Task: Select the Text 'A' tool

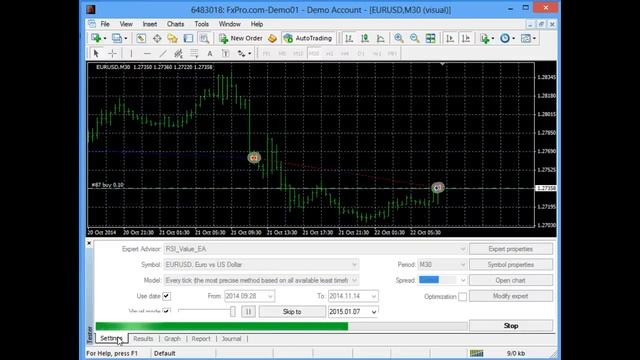Action: [x=210, y=53]
